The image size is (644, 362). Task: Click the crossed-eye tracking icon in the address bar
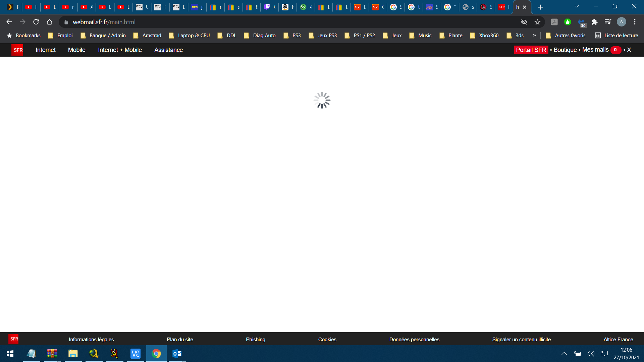tap(524, 22)
